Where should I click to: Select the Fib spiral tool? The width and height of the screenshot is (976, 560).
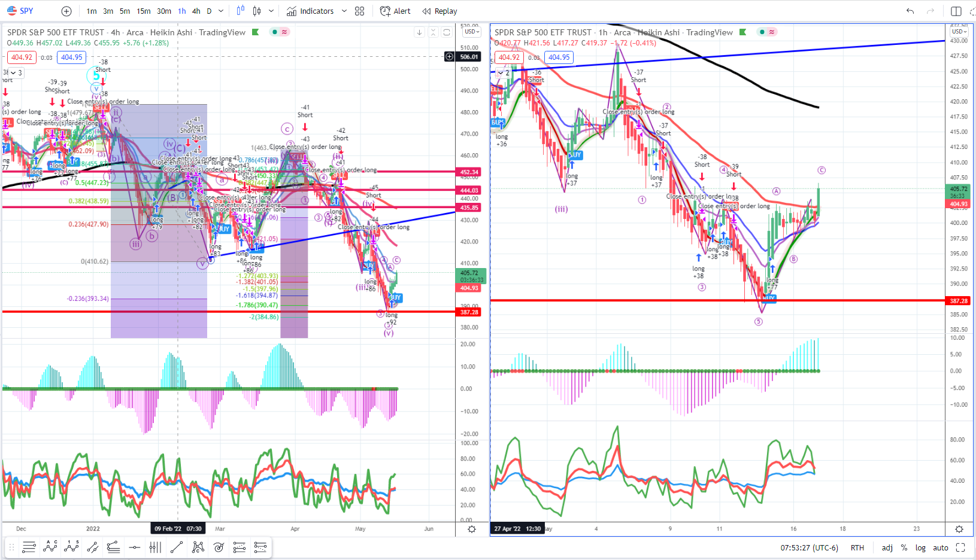pyautogui.click(x=219, y=547)
